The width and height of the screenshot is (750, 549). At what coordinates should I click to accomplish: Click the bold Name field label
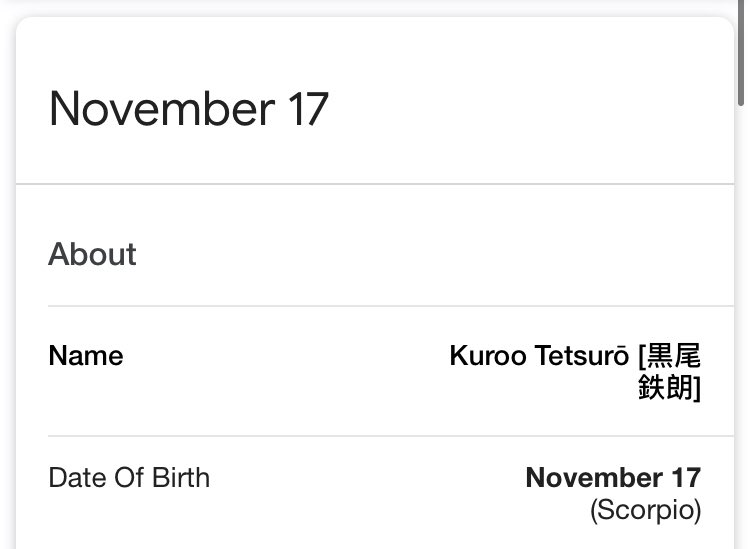(x=86, y=356)
